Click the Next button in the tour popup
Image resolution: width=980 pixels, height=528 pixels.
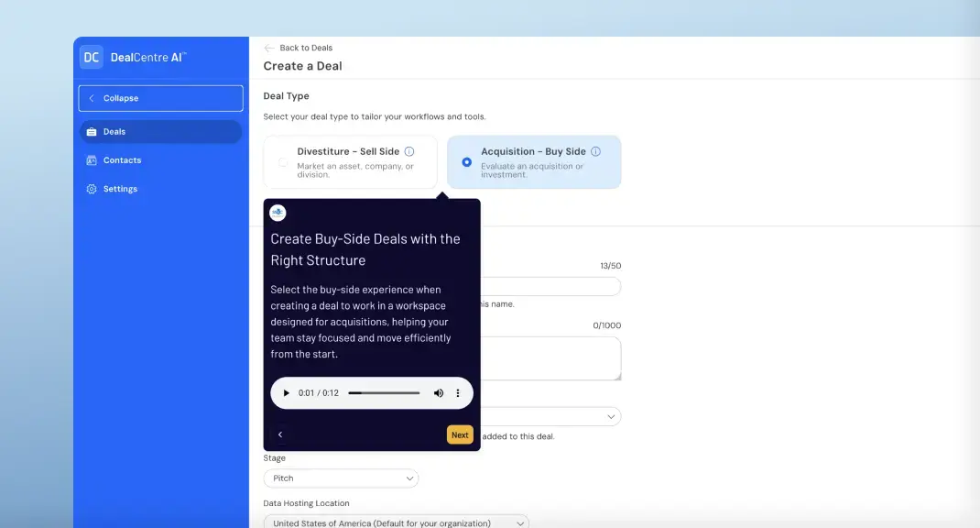(x=460, y=434)
